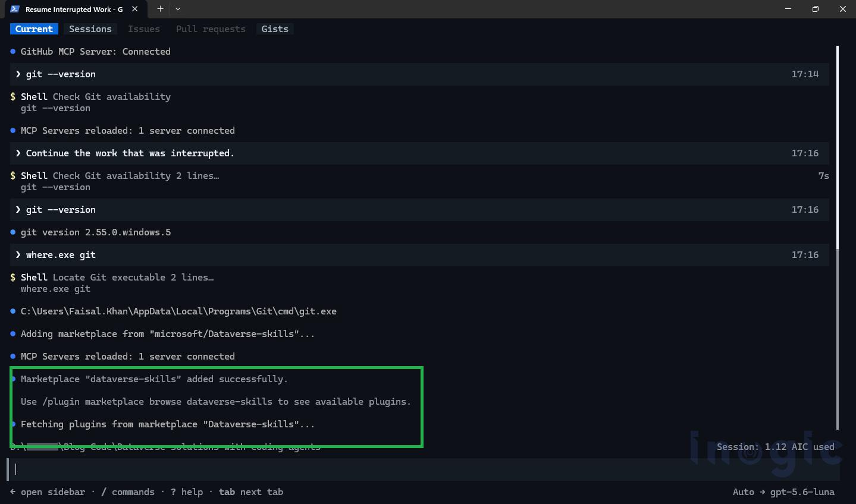Click the 'open sidebar' hint

click(x=48, y=492)
